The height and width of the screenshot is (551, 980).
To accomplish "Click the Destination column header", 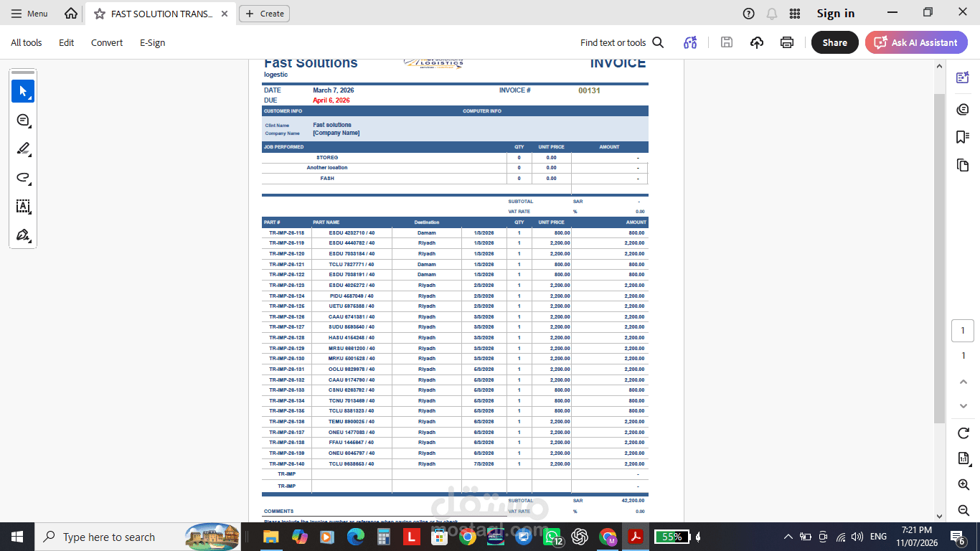I will tap(427, 222).
